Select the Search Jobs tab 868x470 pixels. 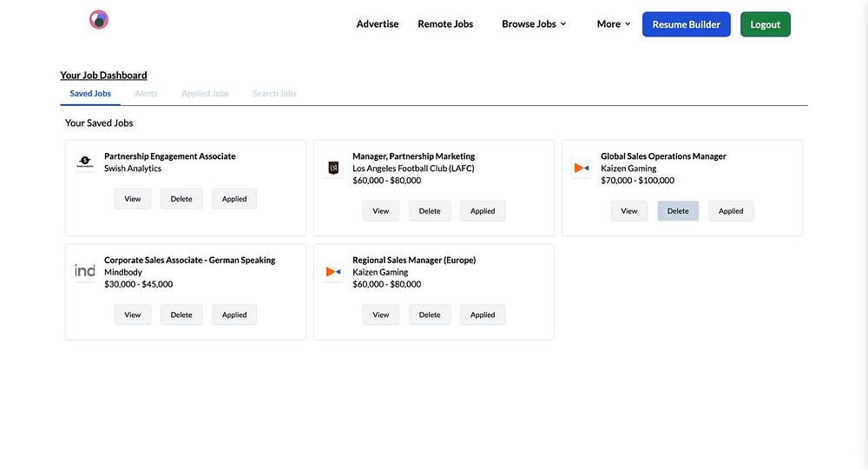tap(274, 94)
